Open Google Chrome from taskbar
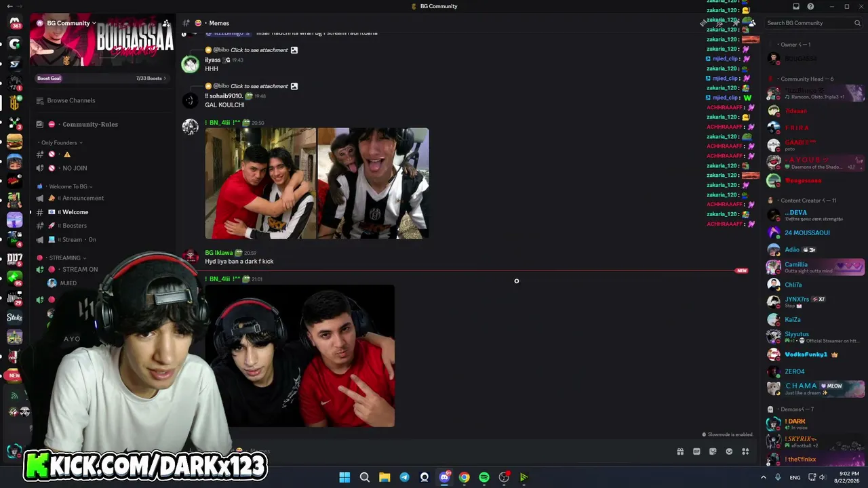This screenshot has height=488, width=868. (464, 477)
